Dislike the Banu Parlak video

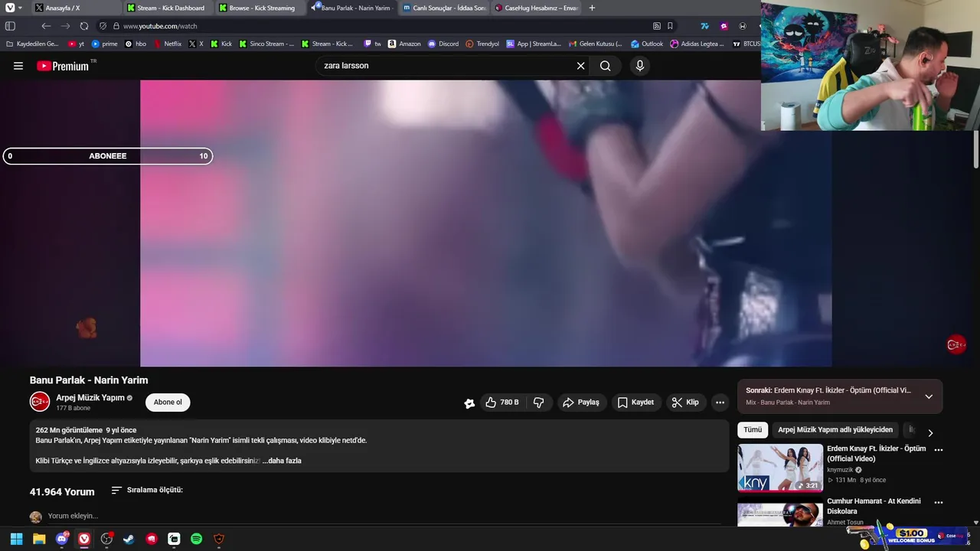point(539,403)
